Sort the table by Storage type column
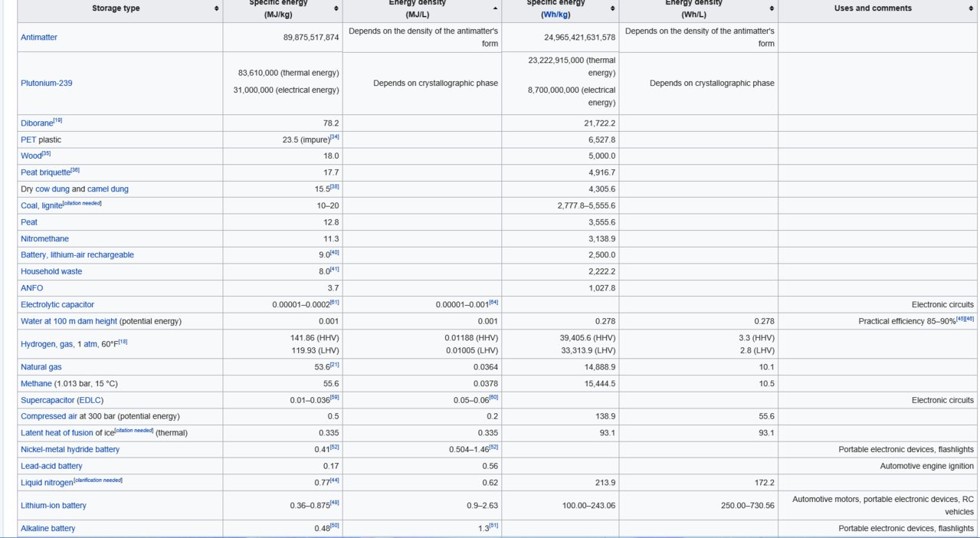This screenshot has height=538, width=980. 120,8
